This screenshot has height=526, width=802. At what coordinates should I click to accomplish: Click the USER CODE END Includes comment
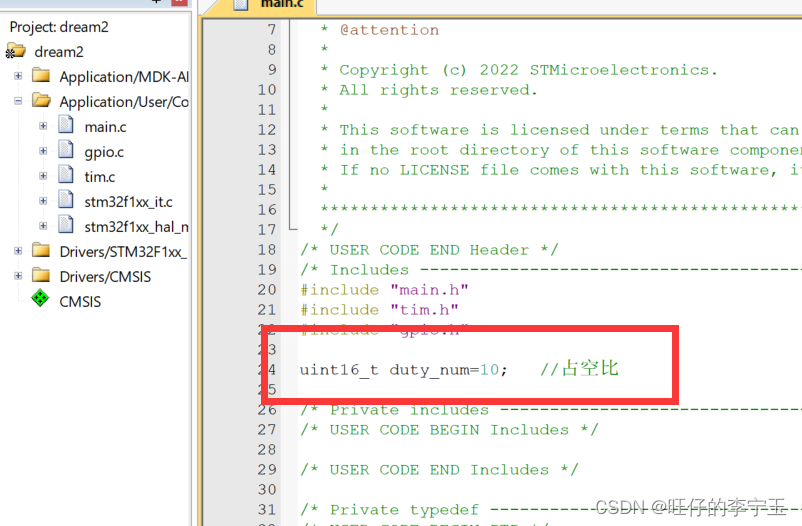pos(439,470)
